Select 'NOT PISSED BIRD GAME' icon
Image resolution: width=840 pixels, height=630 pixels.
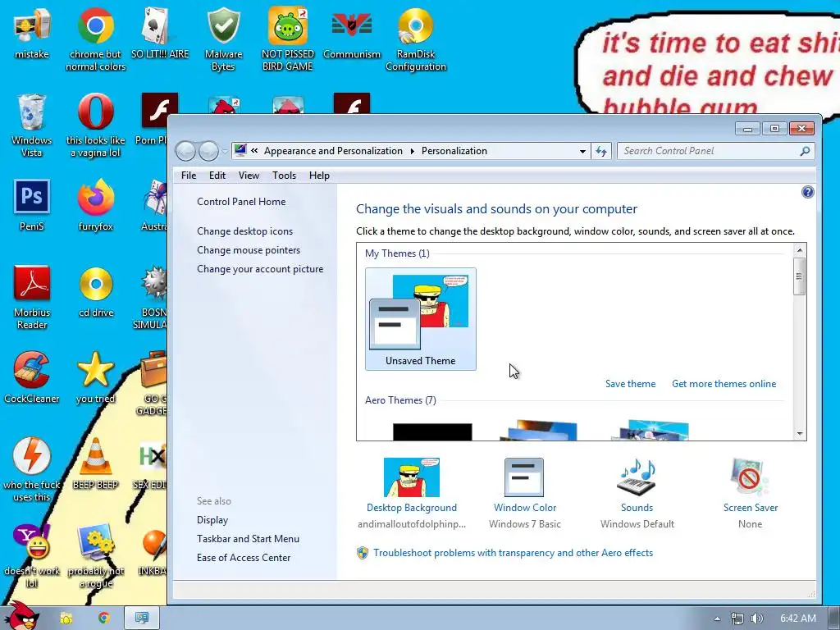click(288, 39)
